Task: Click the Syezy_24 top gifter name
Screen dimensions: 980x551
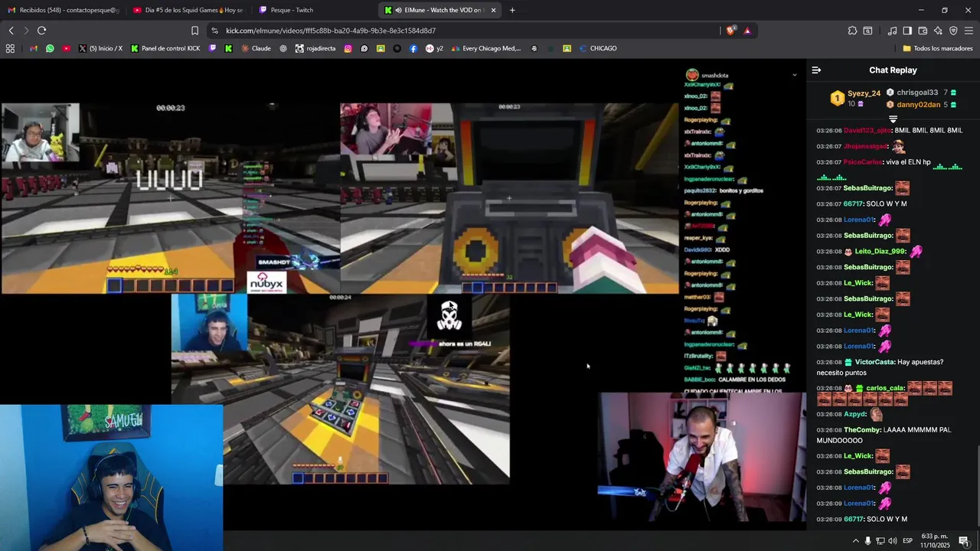Action: pos(864,93)
